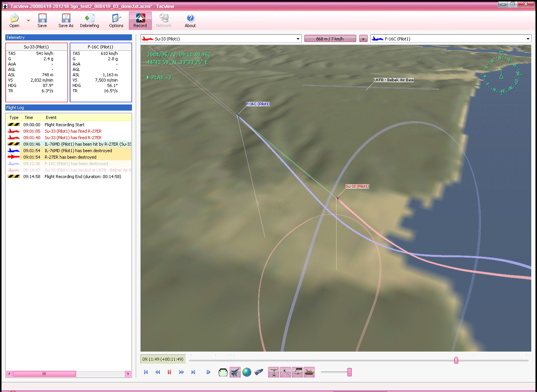537x392 pixels.
Task: Click the plus button beside distance readout
Action: pos(363,39)
